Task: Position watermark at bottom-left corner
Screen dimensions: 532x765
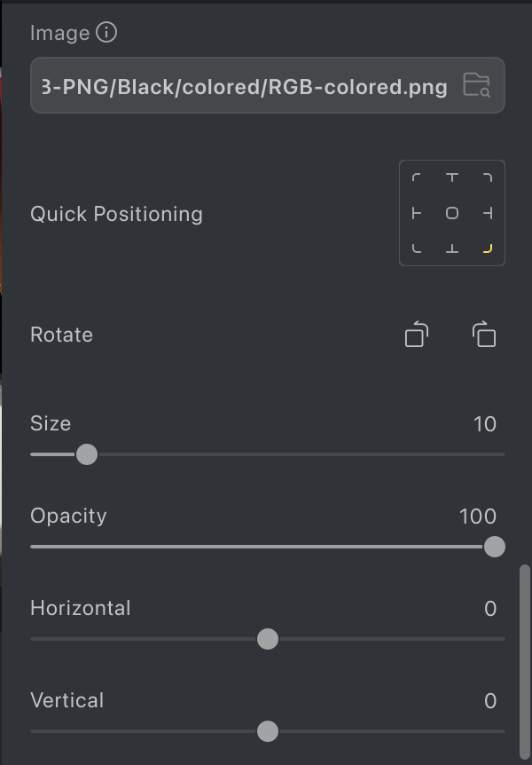Action: [x=417, y=248]
